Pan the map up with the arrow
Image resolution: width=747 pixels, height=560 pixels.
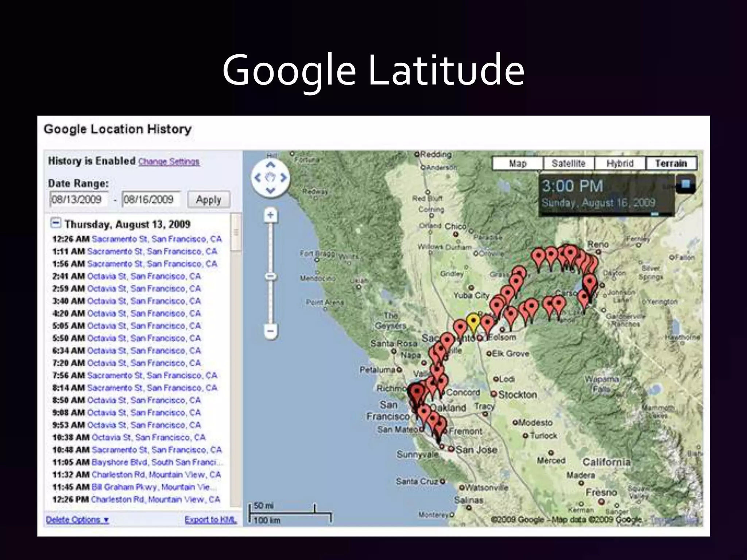pos(270,165)
